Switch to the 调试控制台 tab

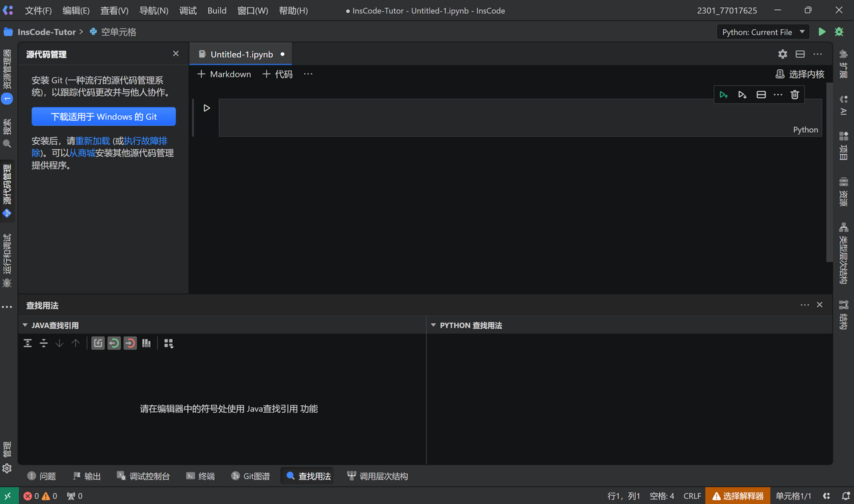click(143, 476)
